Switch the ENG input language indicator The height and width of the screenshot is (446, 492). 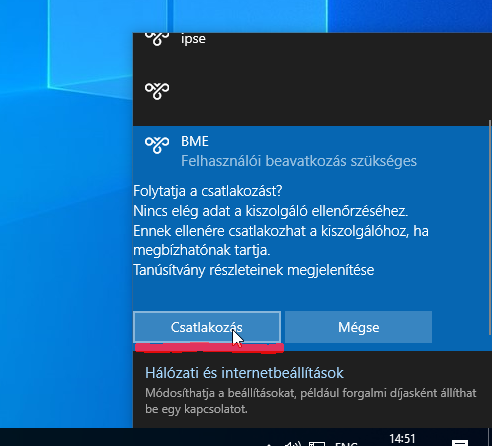pos(346,444)
